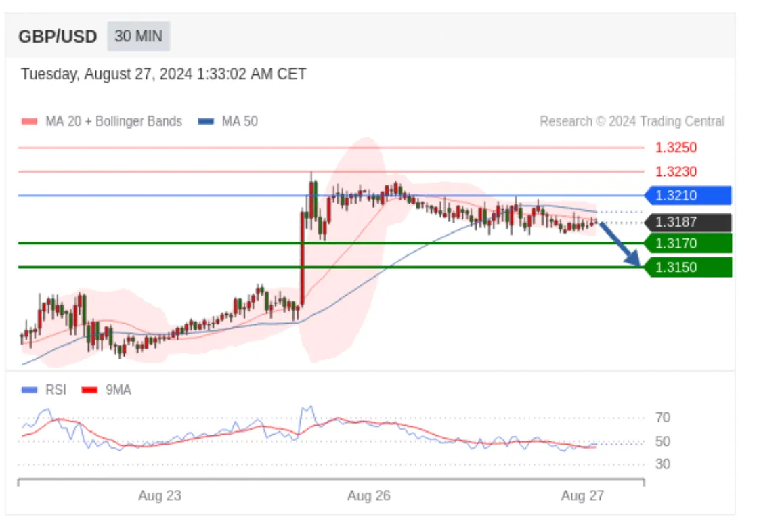Click the pink MA 20 legend swatch
This screenshot has height=532, width=759.
(x=30, y=122)
